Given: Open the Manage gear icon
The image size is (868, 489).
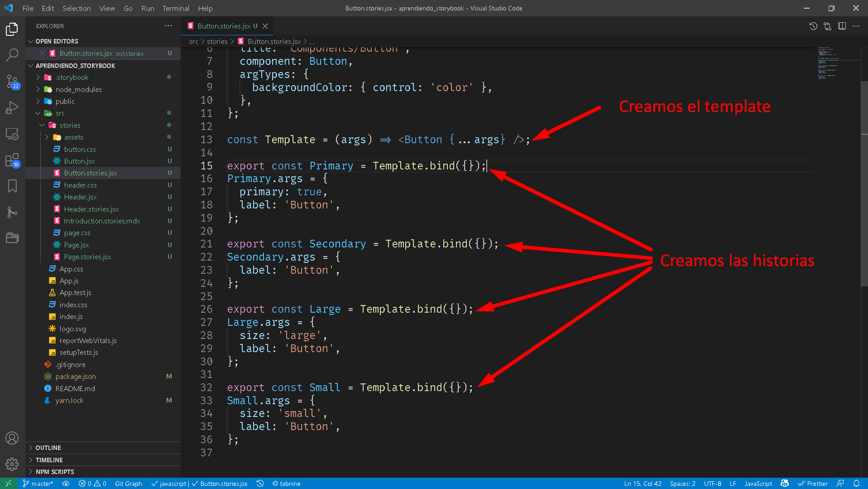Looking at the screenshot, I should click(x=12, y=464).
